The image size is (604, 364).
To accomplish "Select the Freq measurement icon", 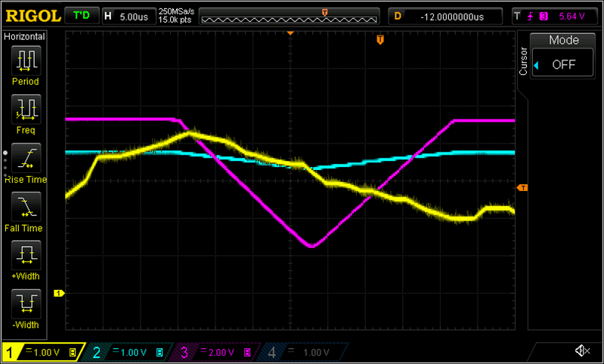I will 26,110.
